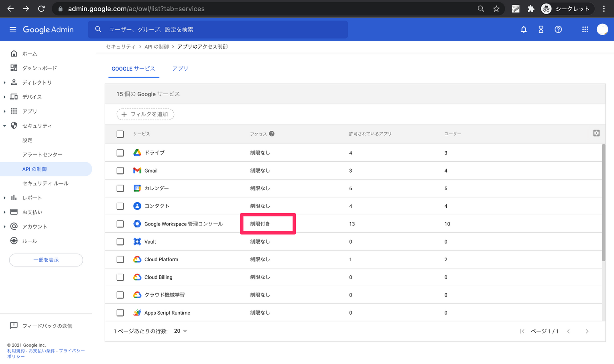Image resolution: width=614 pixels, height=364 pixels.
Task: Select API の制御 in the sidebar
Action: pos(46,169)
